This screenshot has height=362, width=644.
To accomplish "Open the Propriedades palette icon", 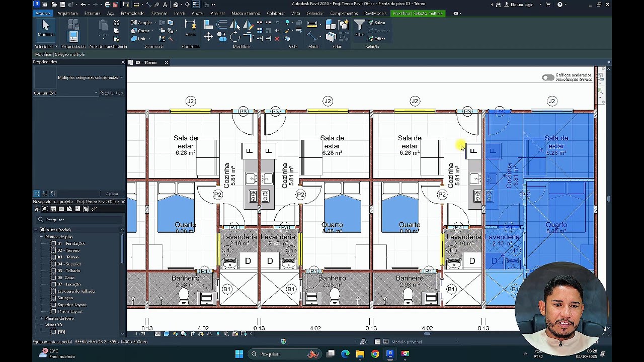I will pos(73,36).
